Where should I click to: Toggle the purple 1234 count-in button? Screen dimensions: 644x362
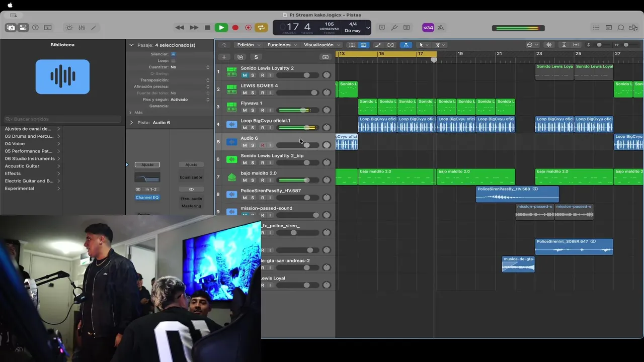428,28
